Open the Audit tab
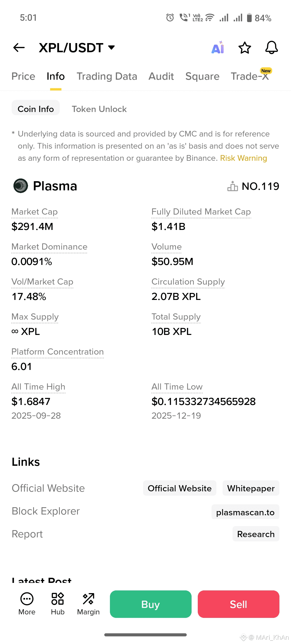The width and height of the screenshot is (291, 644). pos(161,76)
